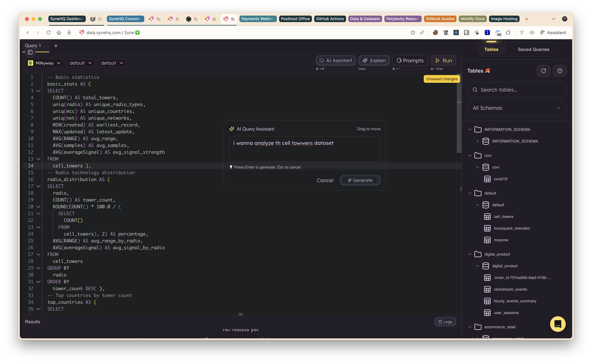Click the Search tables input field
The image size is (592, 364).
click(x=516, y=90)
